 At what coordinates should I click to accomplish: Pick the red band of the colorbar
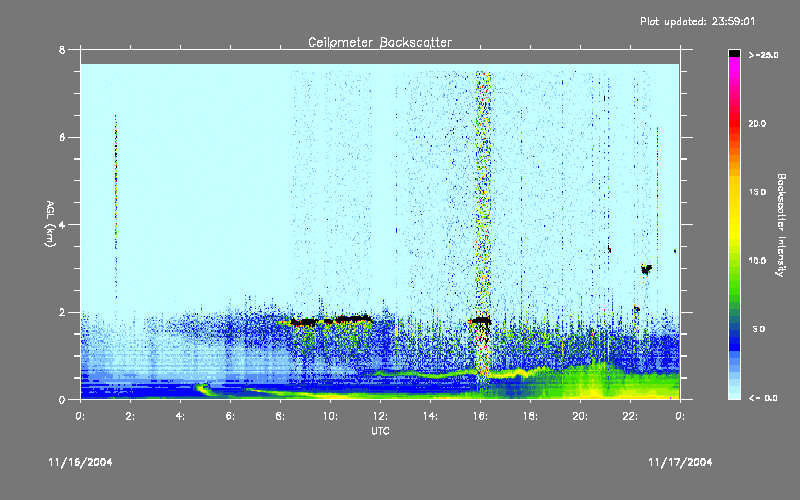[x=734, y=125]
